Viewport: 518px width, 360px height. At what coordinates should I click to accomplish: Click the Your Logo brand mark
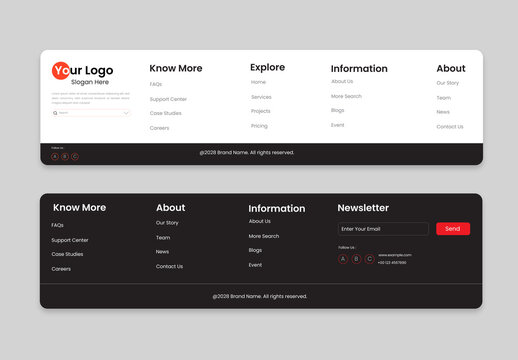click(83, 71)
